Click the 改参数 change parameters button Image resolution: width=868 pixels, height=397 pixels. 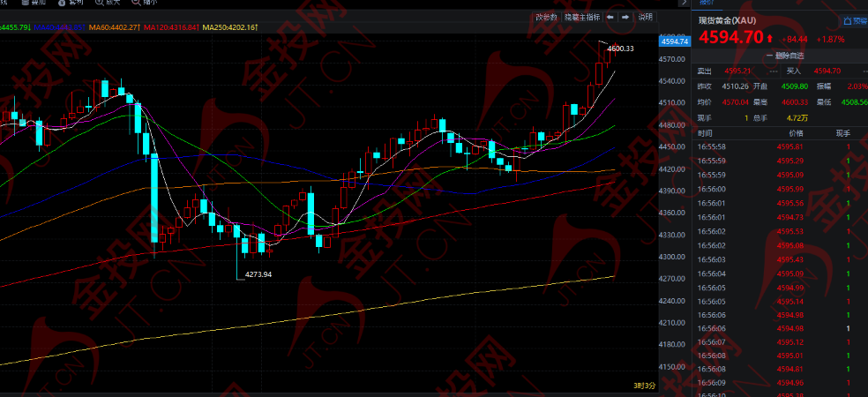[x=546, y=17]
